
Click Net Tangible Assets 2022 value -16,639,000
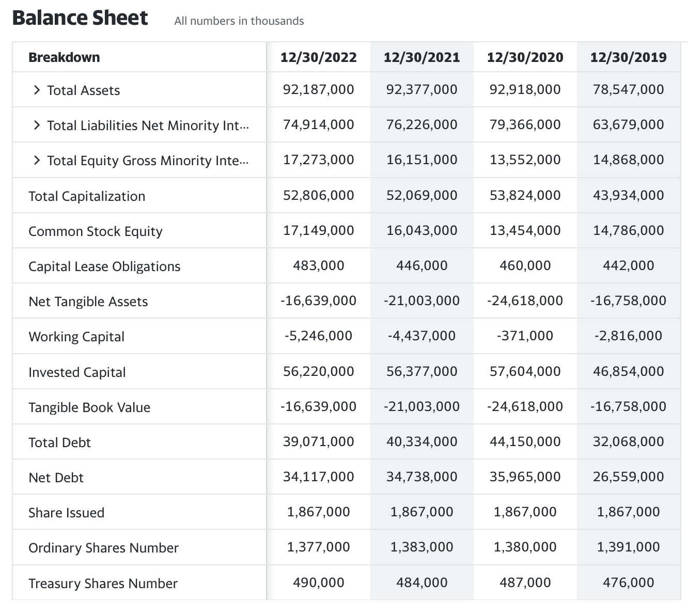point(319,301)
